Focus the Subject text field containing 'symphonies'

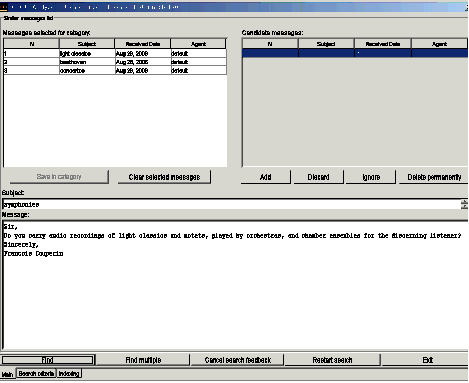tap(231, 204)
